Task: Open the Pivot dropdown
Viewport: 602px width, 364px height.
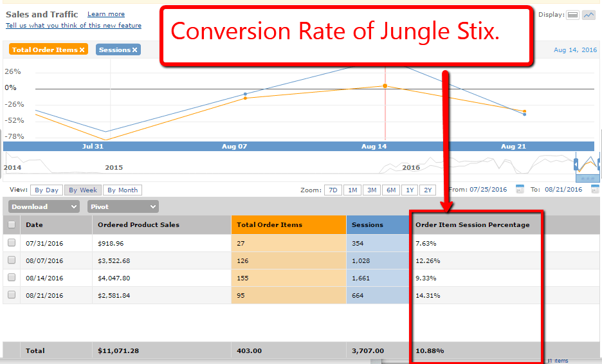Action: (x=123, y=206)
